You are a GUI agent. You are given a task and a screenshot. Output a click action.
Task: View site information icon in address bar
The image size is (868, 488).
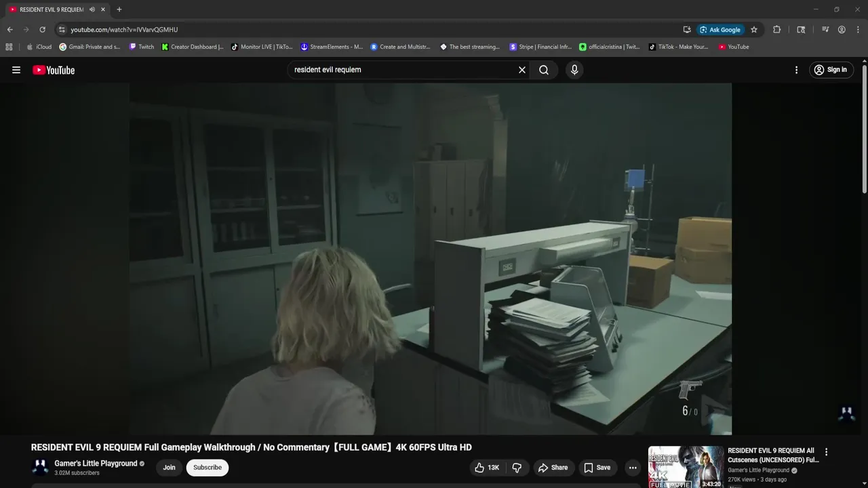coord(62,30)
